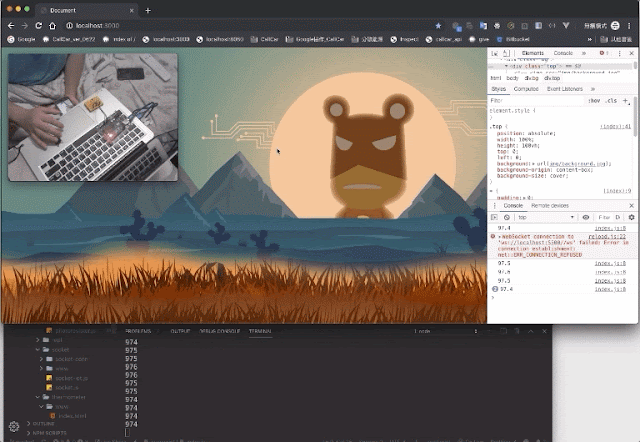Viewport: 640px width, 442px height.
Task: Open the Chrome three-dot menu
Action: (629, 26)
